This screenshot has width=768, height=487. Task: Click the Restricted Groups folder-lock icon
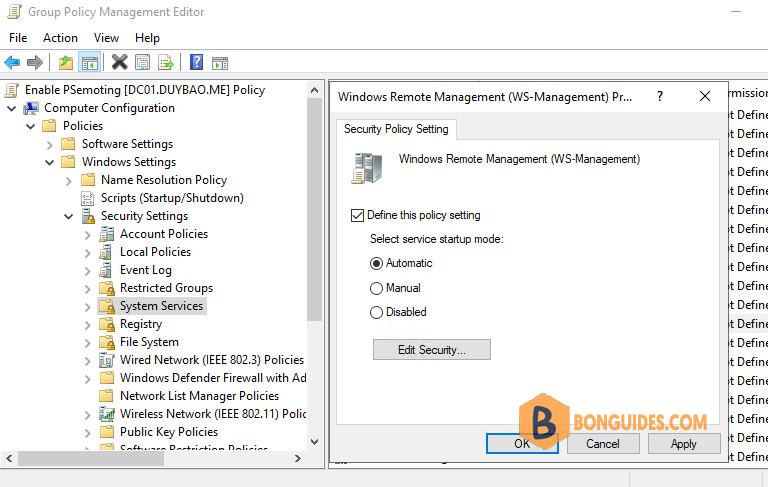(x=107, y=288)
